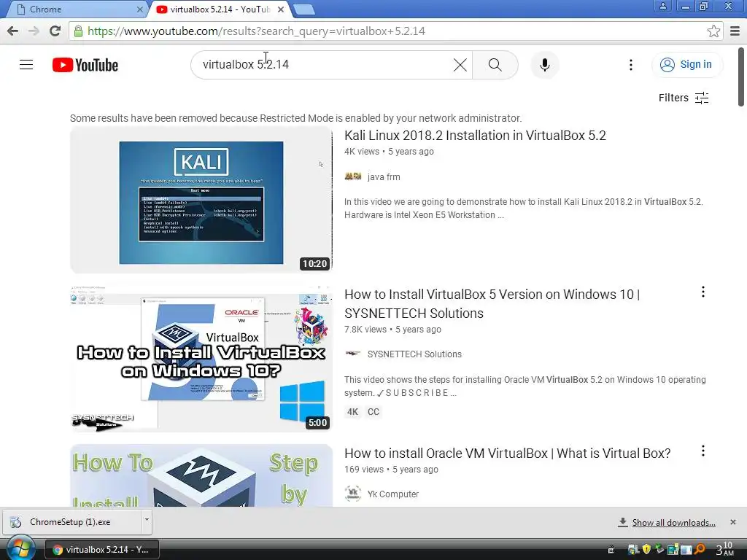The height and width of the screenshot is (560, 747).
Task: Open a new browser tab
Action: tap(304, 9)
